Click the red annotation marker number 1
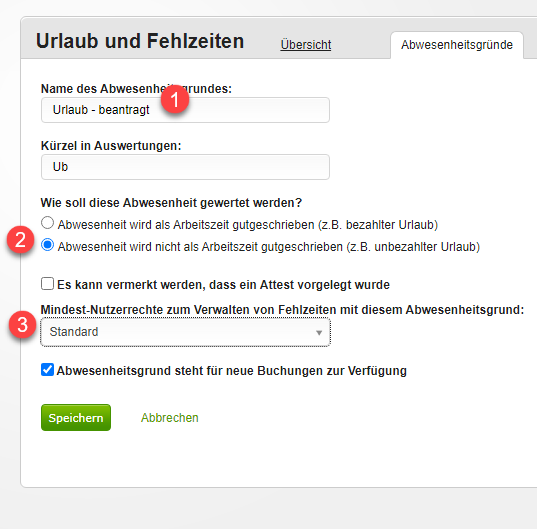537x529 pixels. point(175,99)
